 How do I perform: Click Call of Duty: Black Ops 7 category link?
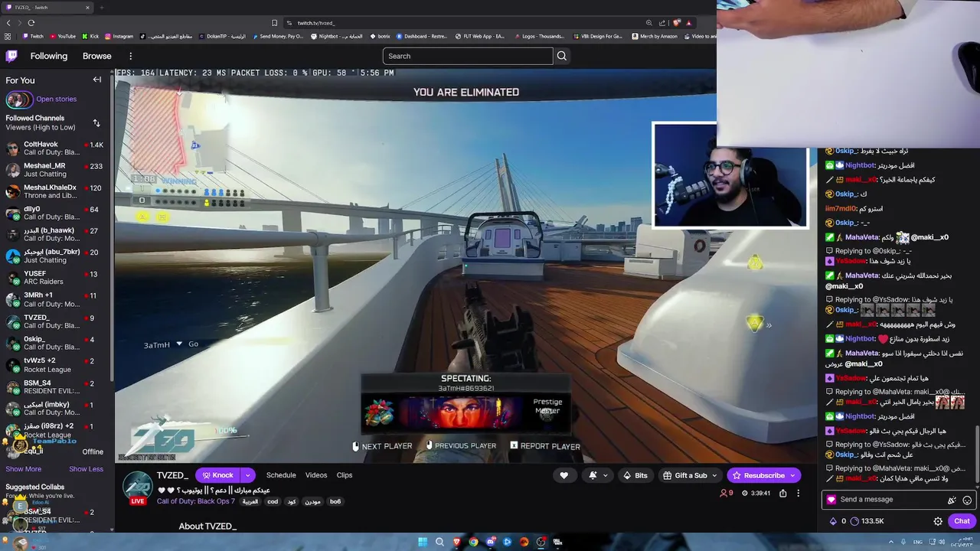(196, 501)
